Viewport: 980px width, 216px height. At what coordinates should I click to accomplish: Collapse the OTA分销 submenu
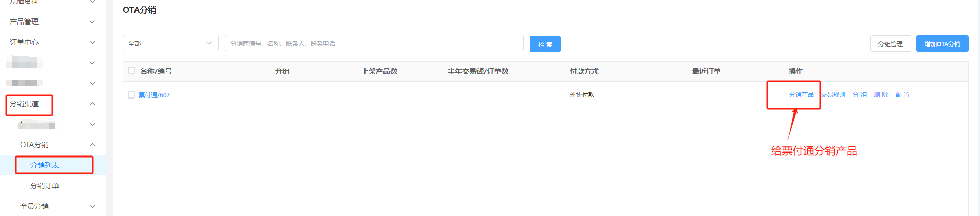(92, 145)
